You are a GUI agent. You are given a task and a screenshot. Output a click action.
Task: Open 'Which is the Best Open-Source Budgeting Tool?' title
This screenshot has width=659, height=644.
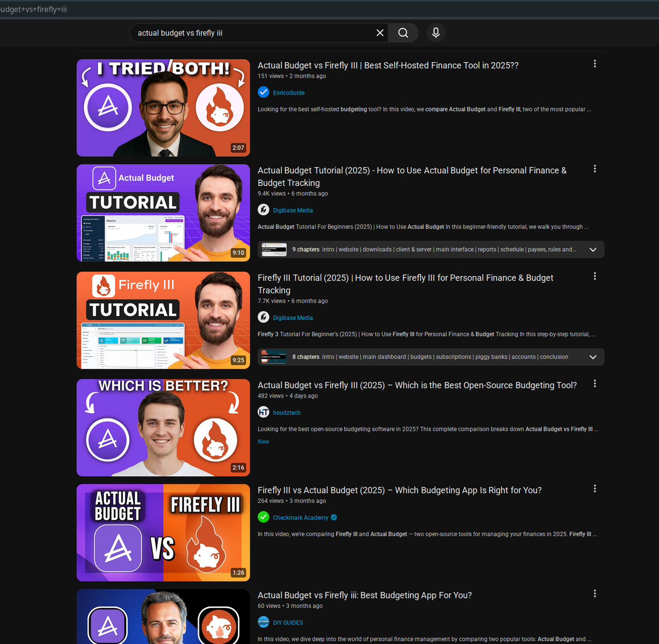[x=417, y=385]
